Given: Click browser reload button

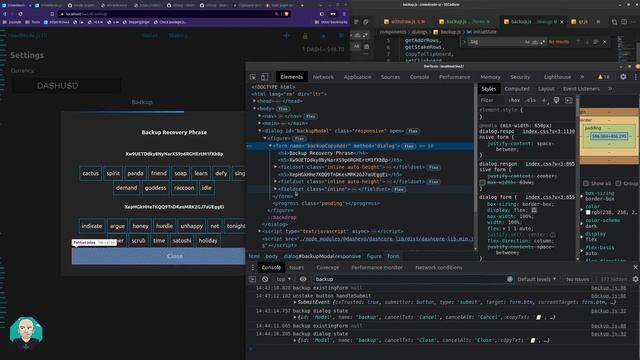Looking at the screenshot, I should coord(20,14).
